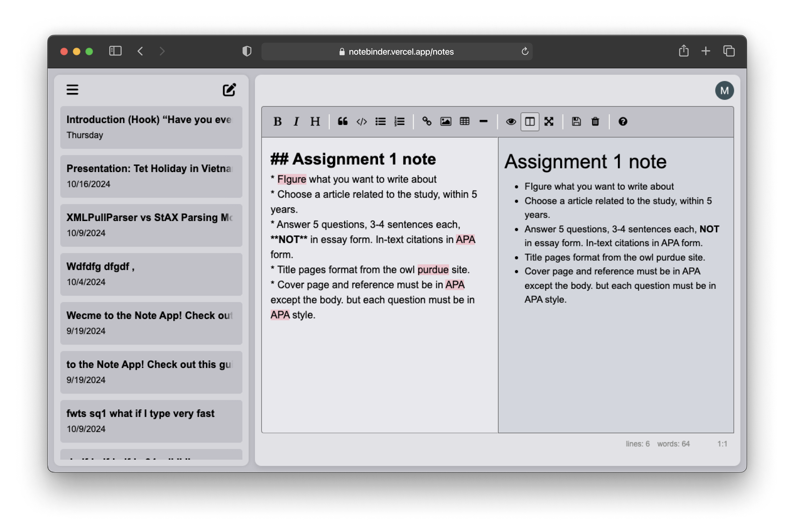Viewport: 794px width, 532px height.
Task: Toggle fullscreen editor mode
Action: [549, 122]
